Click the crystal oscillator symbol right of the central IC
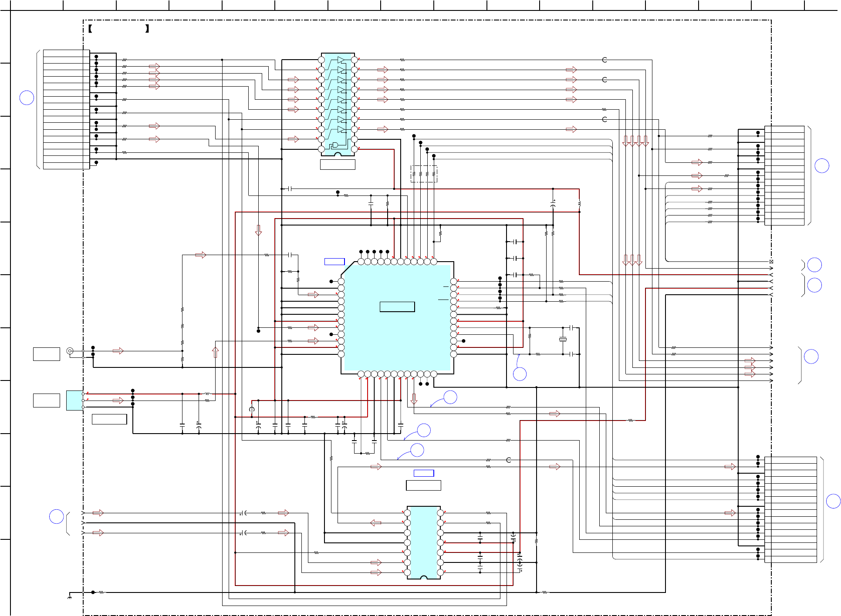The height and width of the screenshot is (616, 841). 563,339
